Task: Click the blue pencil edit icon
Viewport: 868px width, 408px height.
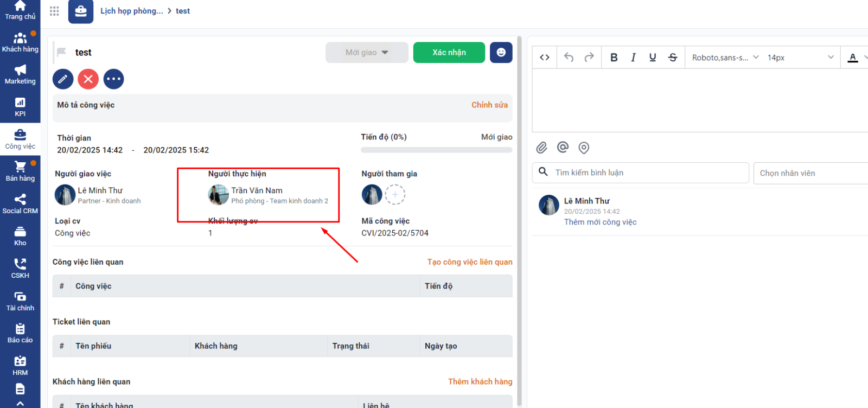Action: (x=63, y=79)
